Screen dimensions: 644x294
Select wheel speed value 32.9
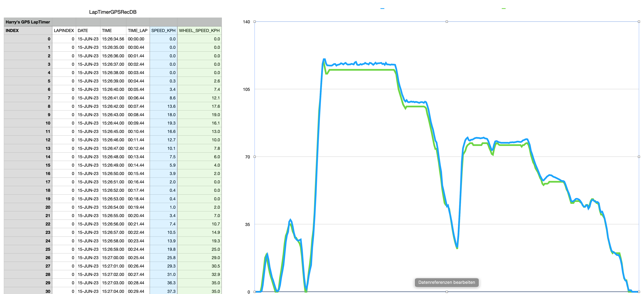coord(200,275)
